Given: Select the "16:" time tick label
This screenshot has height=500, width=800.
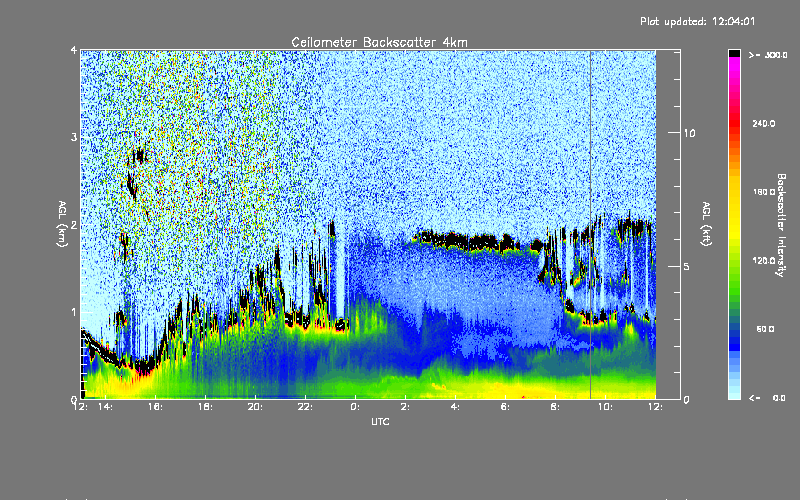Looking at the screenshot, I should point(156,407).
